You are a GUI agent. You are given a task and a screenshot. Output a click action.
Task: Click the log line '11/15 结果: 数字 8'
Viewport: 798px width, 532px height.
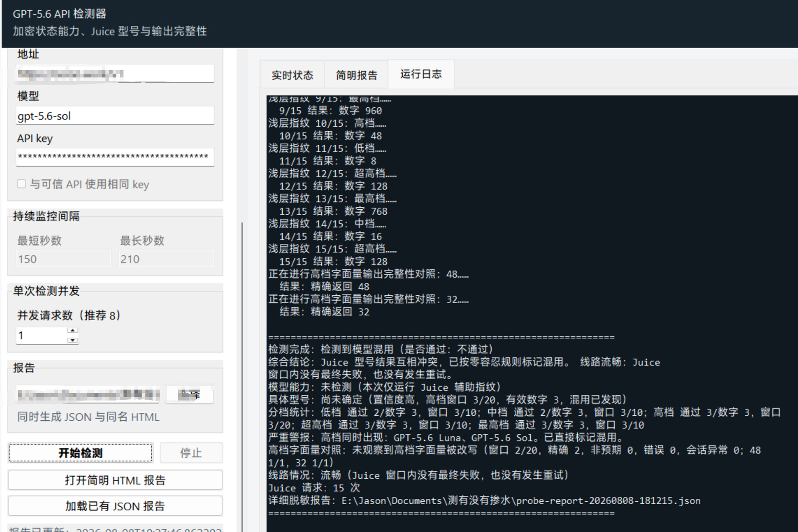click(328, 161)
